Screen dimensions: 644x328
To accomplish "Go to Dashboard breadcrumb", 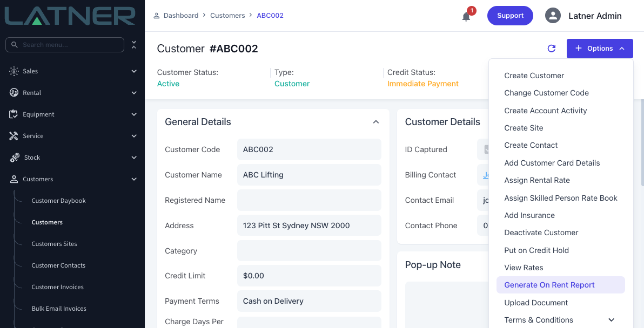I will pos(180,16).
